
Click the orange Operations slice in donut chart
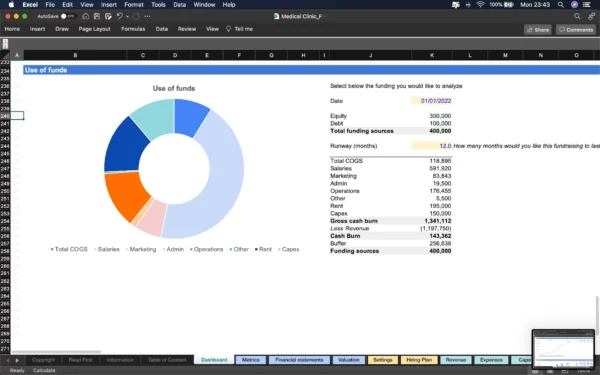pyautogui.click(x=125, y=196)
